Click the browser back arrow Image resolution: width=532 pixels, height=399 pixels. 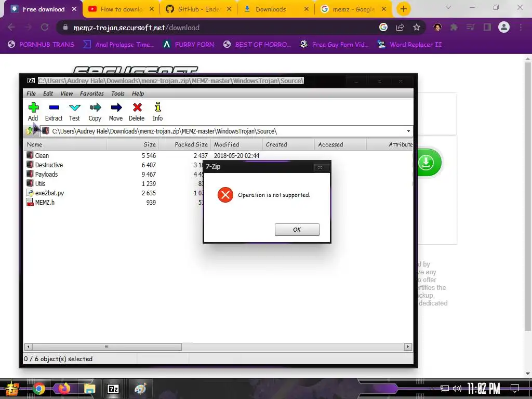click(11, 28)
